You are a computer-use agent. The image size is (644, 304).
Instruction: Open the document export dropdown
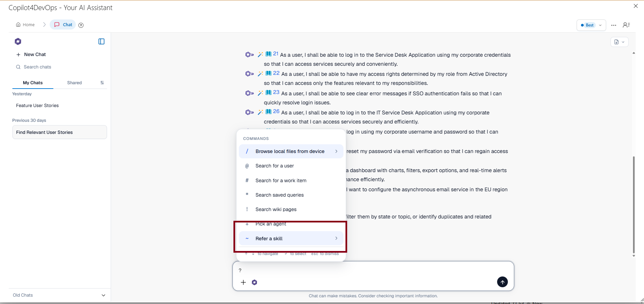[x=619, y=42]
